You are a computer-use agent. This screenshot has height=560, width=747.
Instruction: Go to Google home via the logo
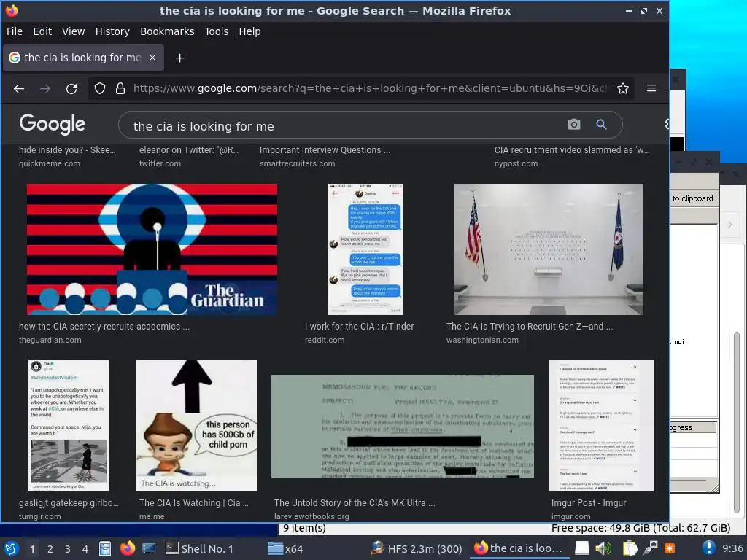[53, 124]
